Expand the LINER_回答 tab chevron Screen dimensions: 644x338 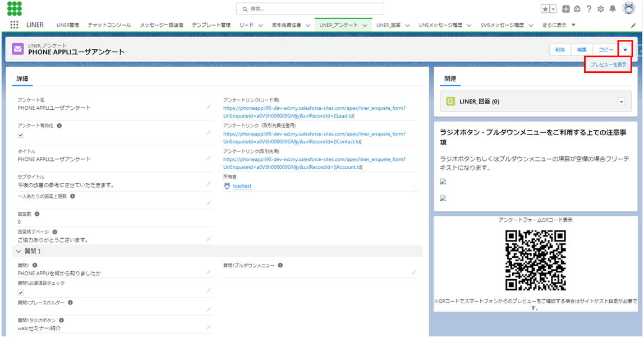point(407,25)
